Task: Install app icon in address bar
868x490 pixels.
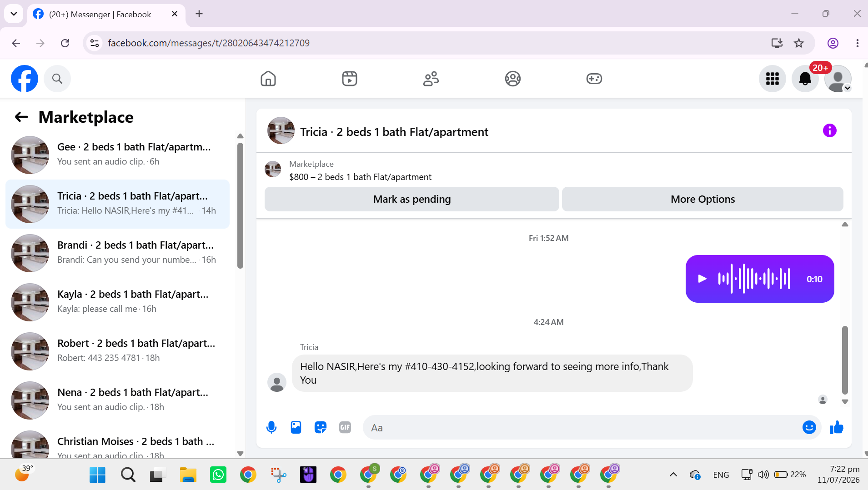Action: 777,43
